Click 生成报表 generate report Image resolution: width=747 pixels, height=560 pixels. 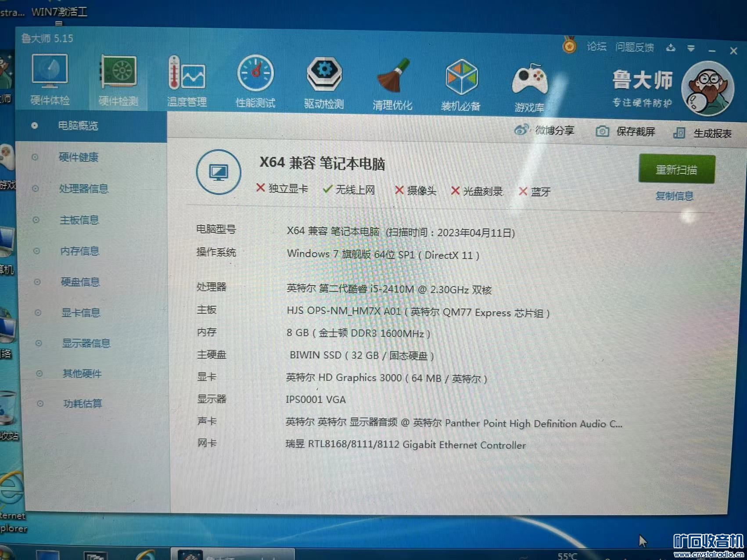pyautogui.click(x=702, y=133)
